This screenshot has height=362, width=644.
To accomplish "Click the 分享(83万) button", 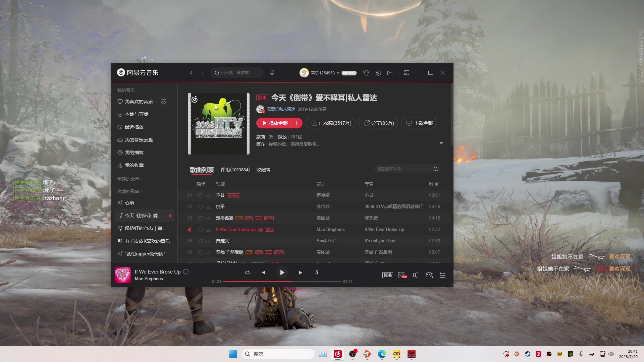I will (x=378, y=123).
